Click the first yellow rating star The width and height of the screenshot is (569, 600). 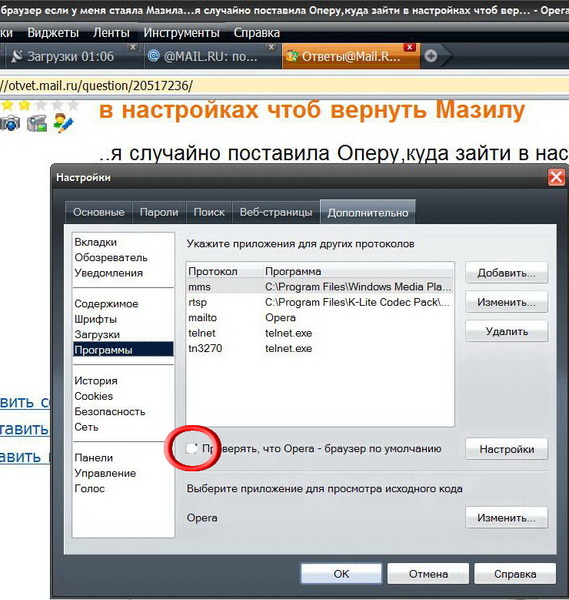(x=8, y=105)
